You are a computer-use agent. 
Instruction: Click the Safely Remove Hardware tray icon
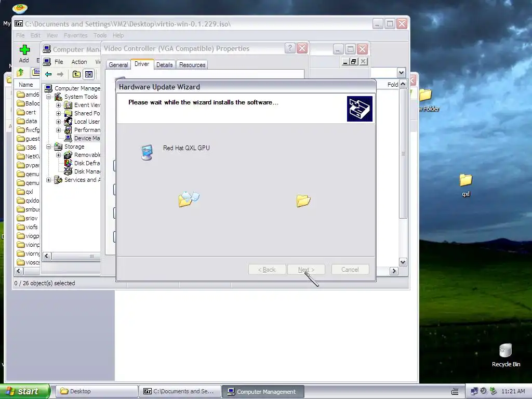(x=494, y=392)
